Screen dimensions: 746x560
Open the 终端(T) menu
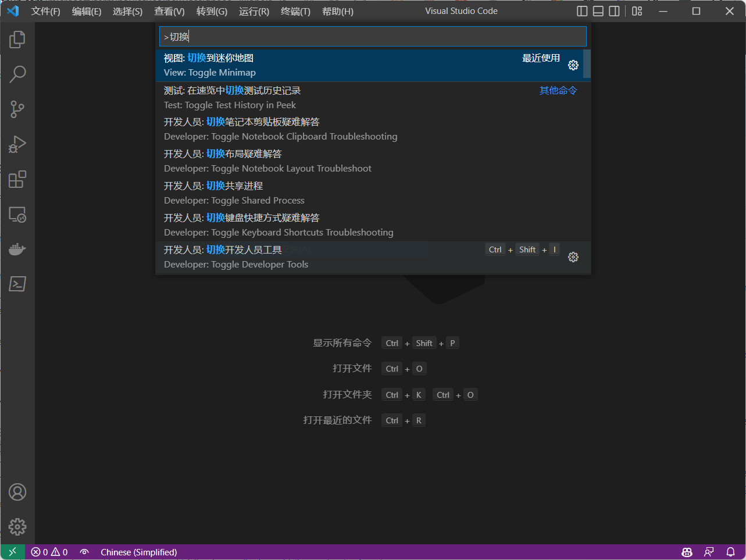(296, 11)
